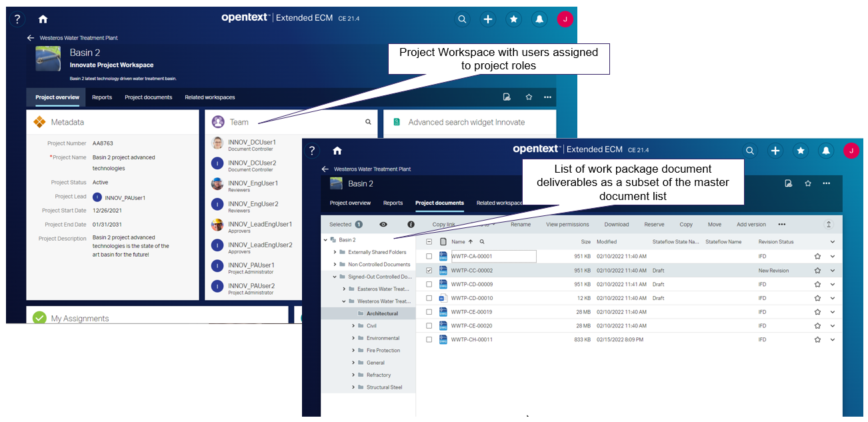
Task: Open the Related workspaces tab in the back window
Action: 210,97
